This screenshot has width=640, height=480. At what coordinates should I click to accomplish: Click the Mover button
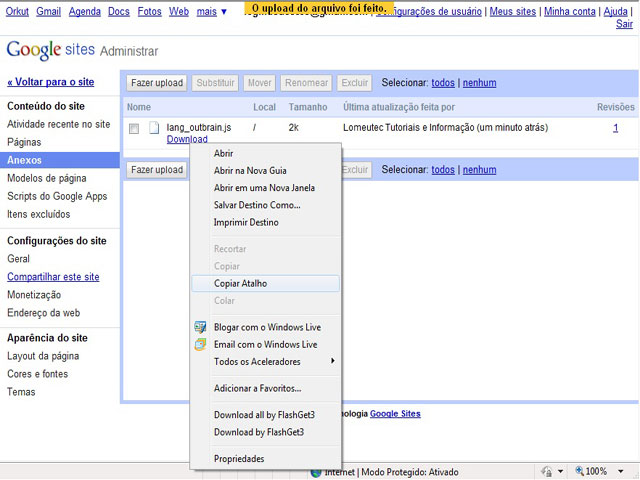click(x=260, y=83)
